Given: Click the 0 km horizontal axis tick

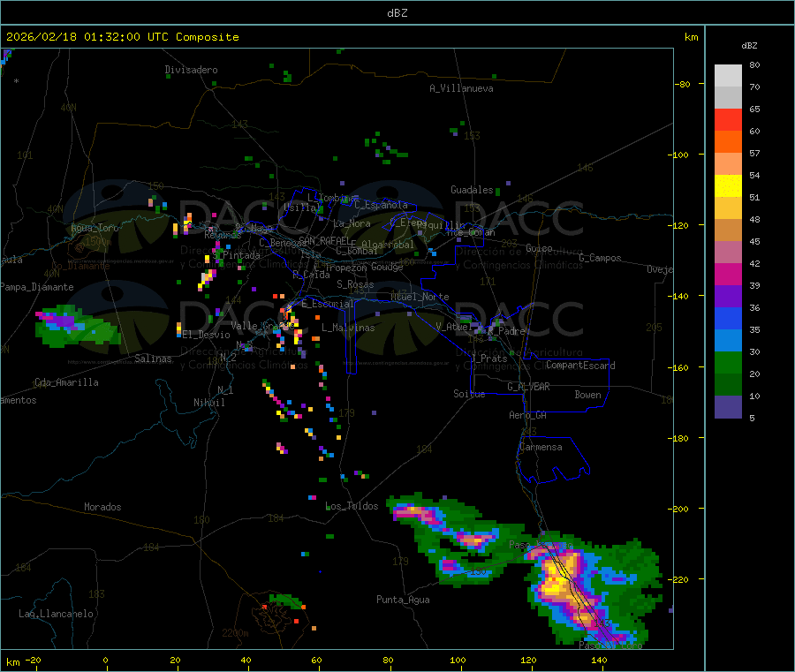Looking at the screenshot, I should coord(105,660).
